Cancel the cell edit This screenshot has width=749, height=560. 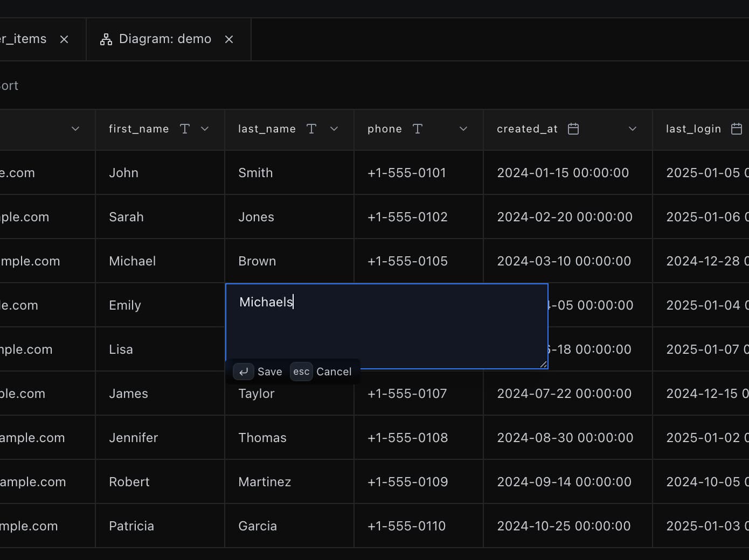click(x=334, y=372)
